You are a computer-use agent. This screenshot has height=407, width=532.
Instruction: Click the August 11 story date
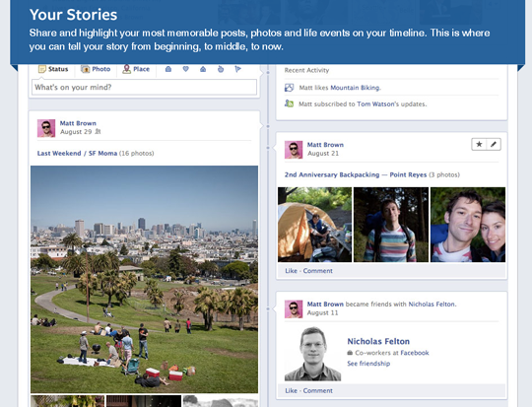pyautogui.click(x=323, y=313)
